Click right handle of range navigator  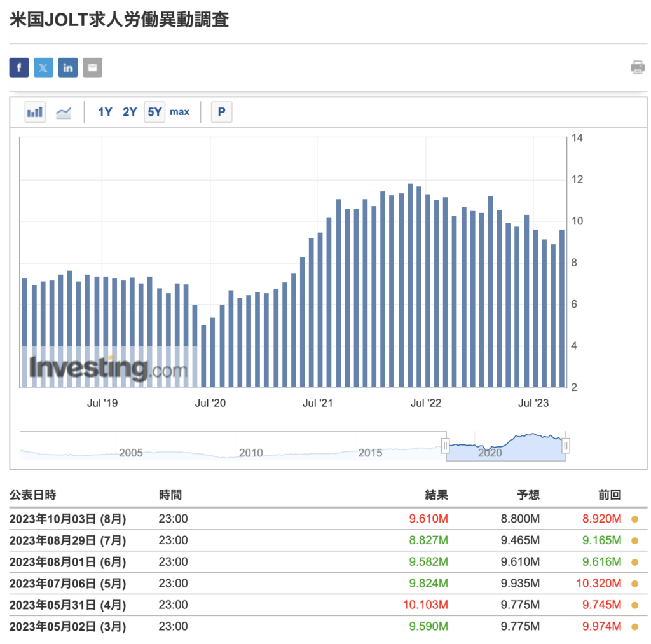565,446
